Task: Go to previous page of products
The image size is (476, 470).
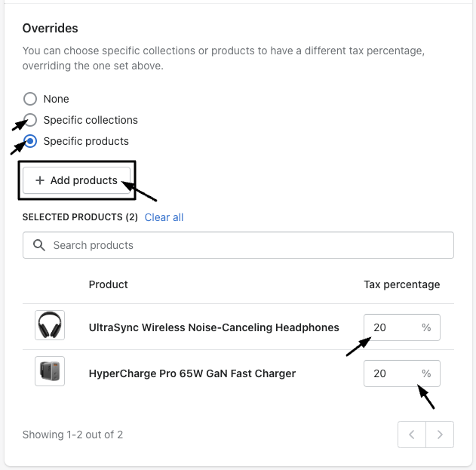Action: point(412,435)
